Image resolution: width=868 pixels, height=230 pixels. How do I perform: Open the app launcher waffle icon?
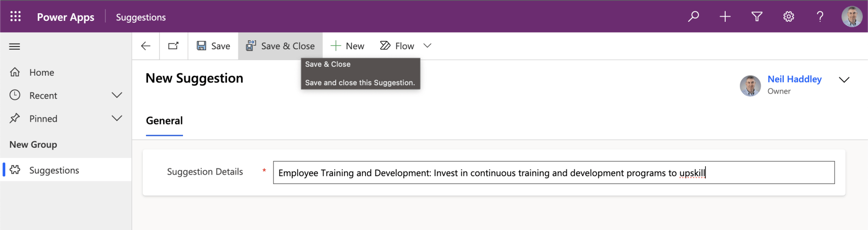click(16, 17)
